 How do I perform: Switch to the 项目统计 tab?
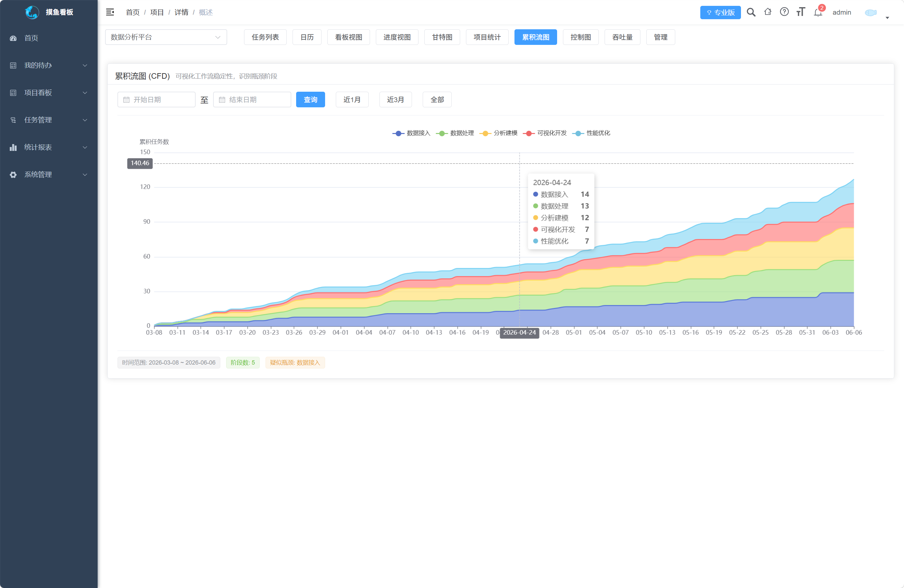(x=487, y=37)
